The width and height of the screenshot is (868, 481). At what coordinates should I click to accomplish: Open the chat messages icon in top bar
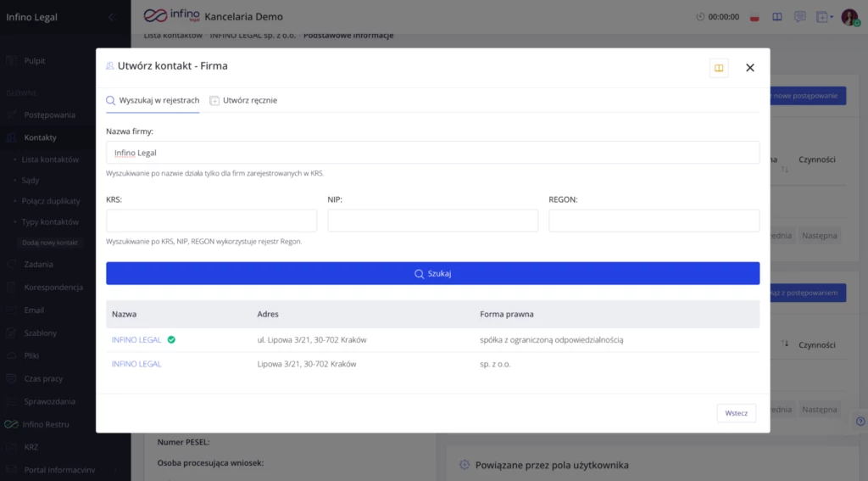(799, 17)
